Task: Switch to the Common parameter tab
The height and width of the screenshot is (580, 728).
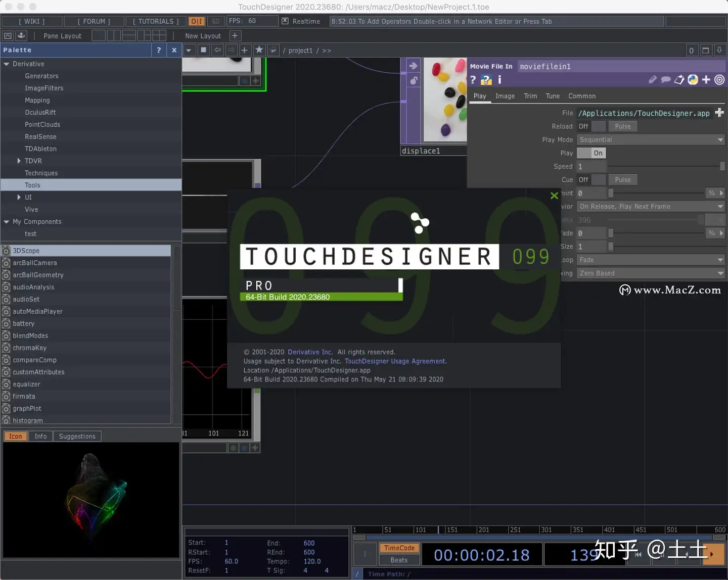Action: click(x=582, y=96)
